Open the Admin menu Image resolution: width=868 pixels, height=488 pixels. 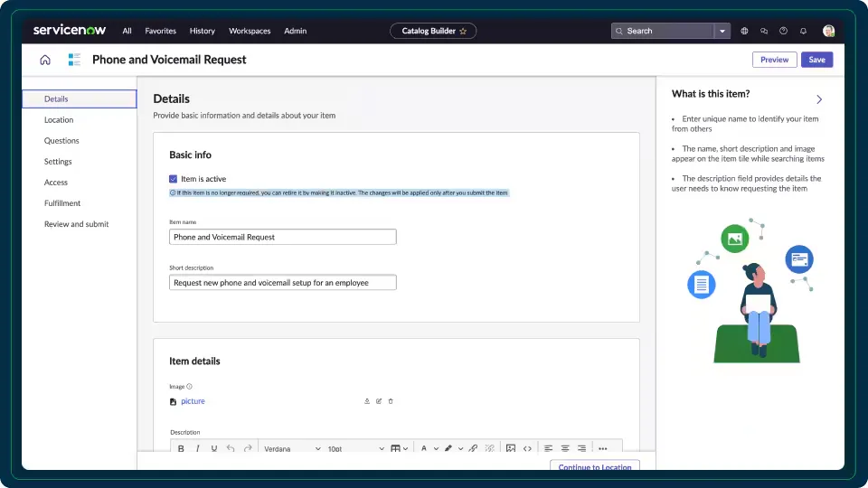(295, 31)
